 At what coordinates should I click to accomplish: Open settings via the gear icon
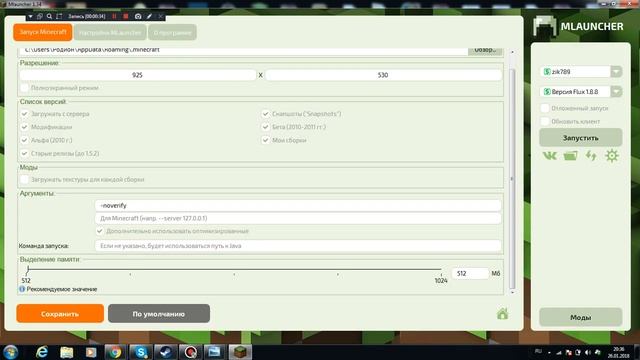611,156
